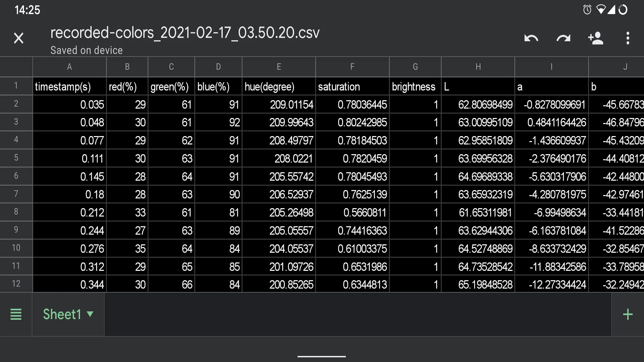The height and width of the screenshot is (362, 644).
Task: Select row 1 header
Action: 16,86
